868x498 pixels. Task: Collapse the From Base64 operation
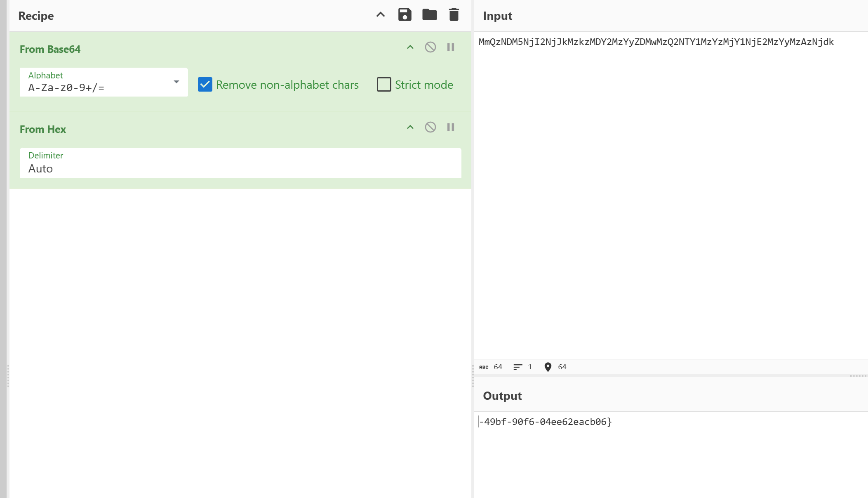[x=410, y=47]
